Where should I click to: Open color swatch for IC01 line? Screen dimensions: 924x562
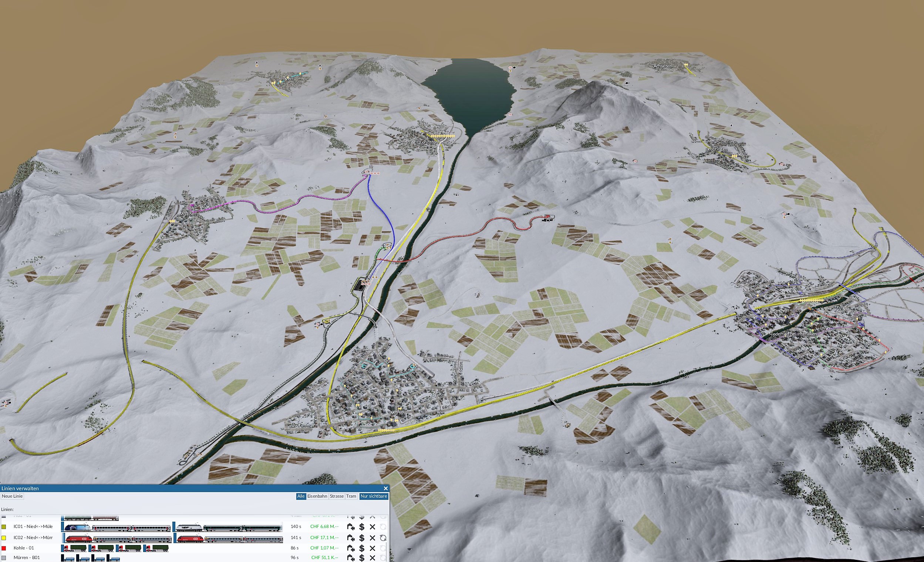4,527
